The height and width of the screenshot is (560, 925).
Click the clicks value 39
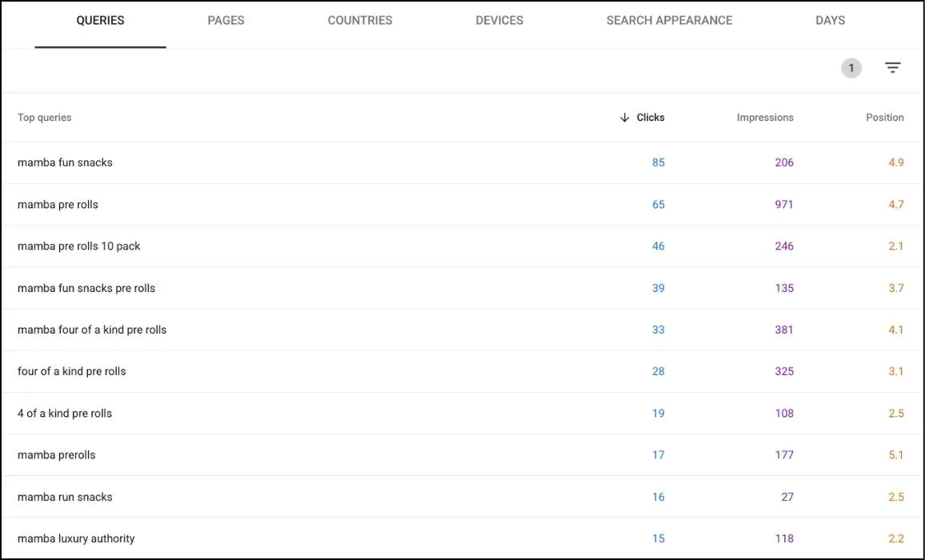659,288
